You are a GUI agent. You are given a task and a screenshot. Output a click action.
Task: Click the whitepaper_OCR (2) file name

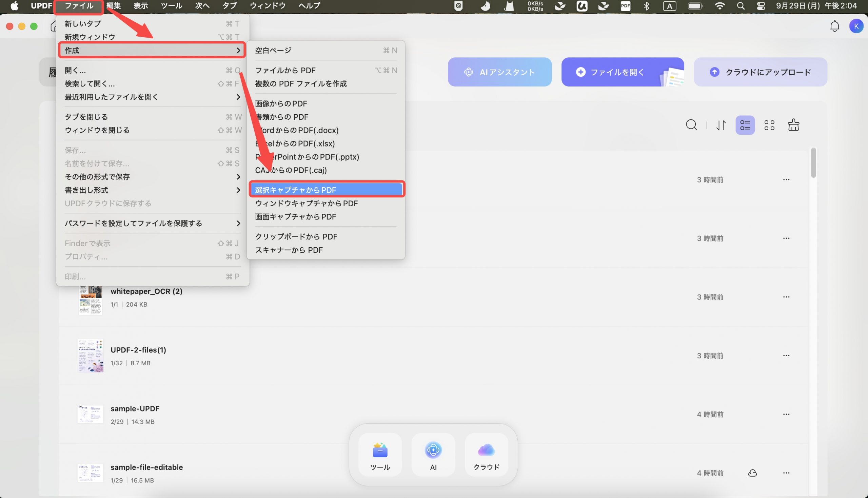click(146, 291)
